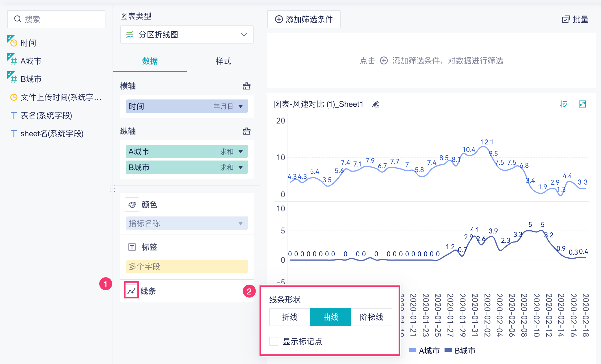Click the 批量 button
Viewport: 601px width, 364px height.
pyautogui.click(x=575, y=19)
